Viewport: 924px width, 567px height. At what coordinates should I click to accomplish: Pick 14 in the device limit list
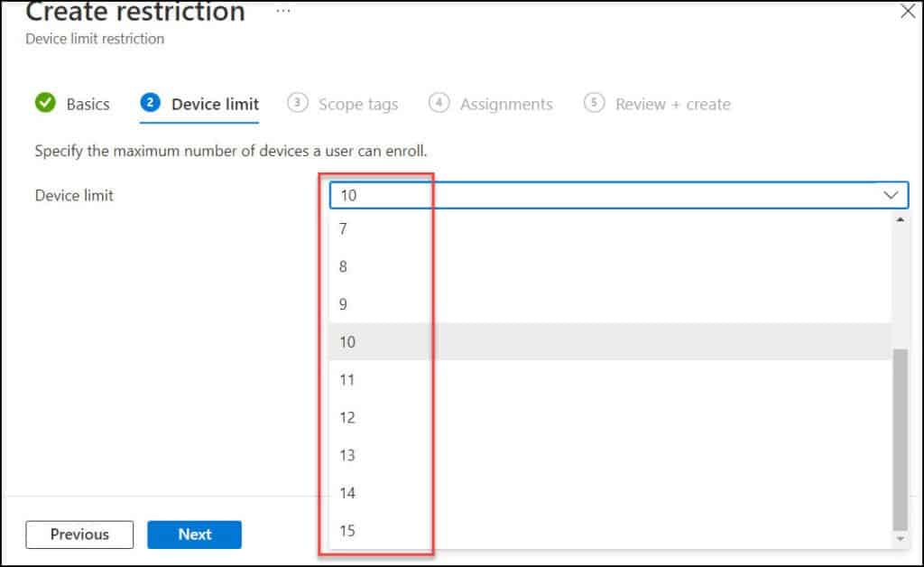click(347, 494)
